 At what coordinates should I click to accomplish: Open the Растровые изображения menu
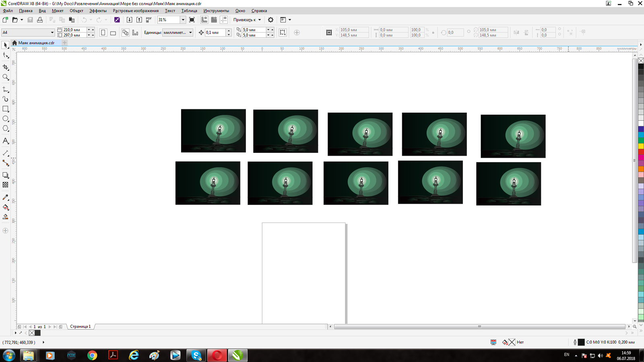[x=136, y=11]
